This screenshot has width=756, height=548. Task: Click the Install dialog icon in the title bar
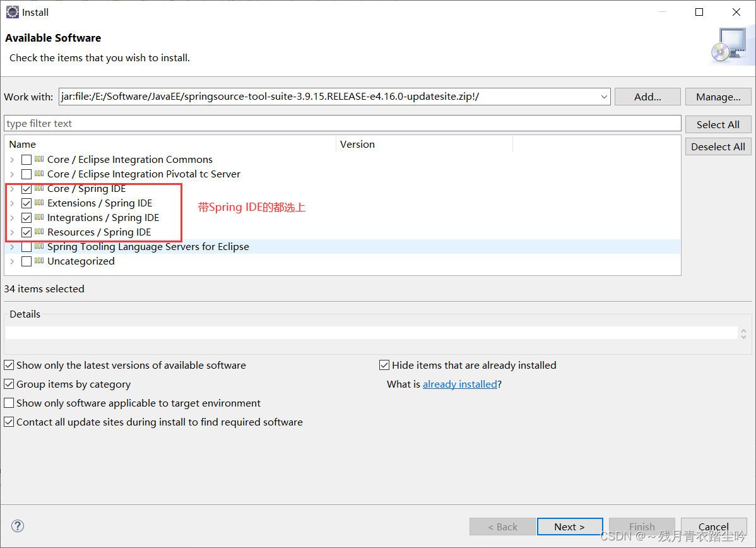coord(12,11)
